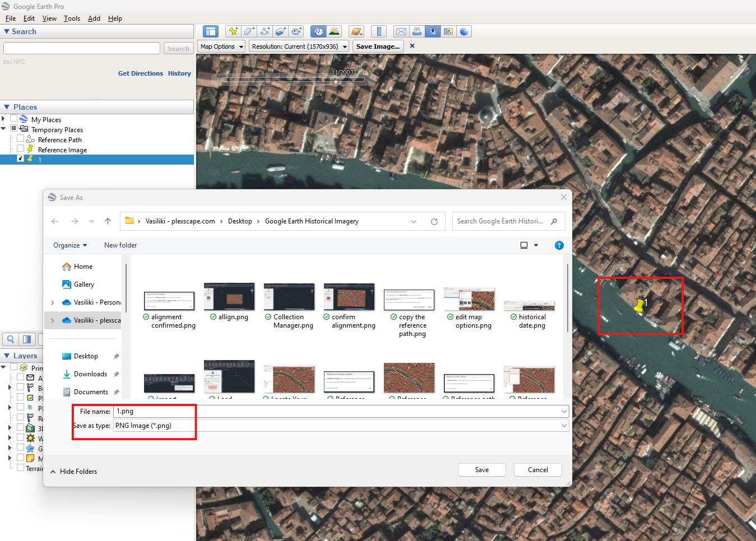
Task: Select the Add Placemark tool
Action: click(233, 31)
